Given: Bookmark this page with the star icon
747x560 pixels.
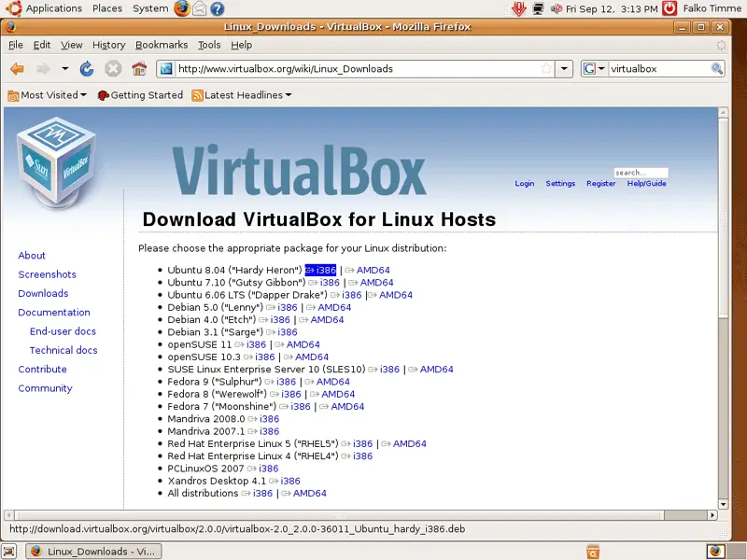Looking at the screenshot, I should [x=546, y=69].
